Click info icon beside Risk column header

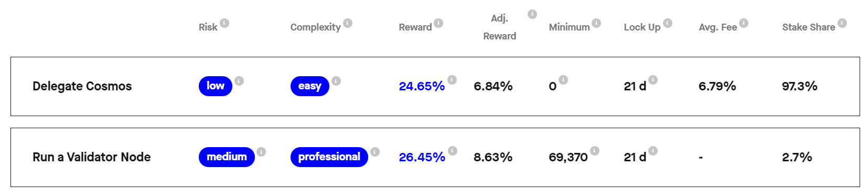click(x=224, y=23)
